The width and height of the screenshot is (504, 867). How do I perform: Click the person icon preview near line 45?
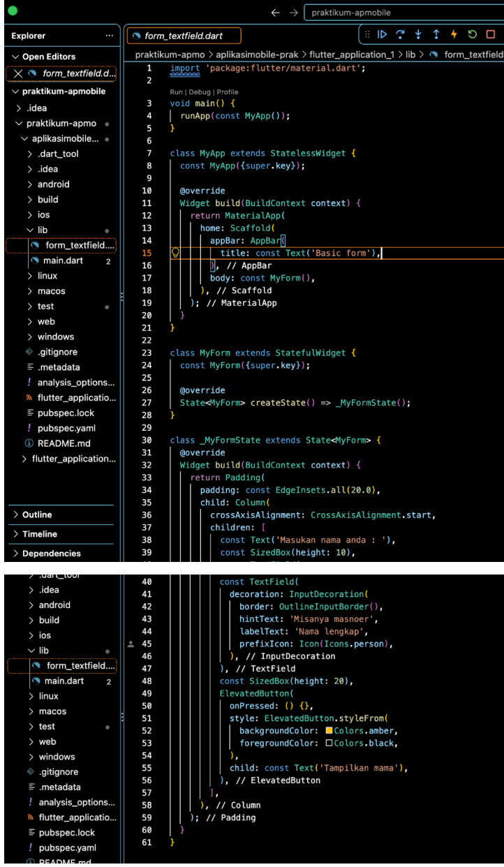click(x=130, y=644)
